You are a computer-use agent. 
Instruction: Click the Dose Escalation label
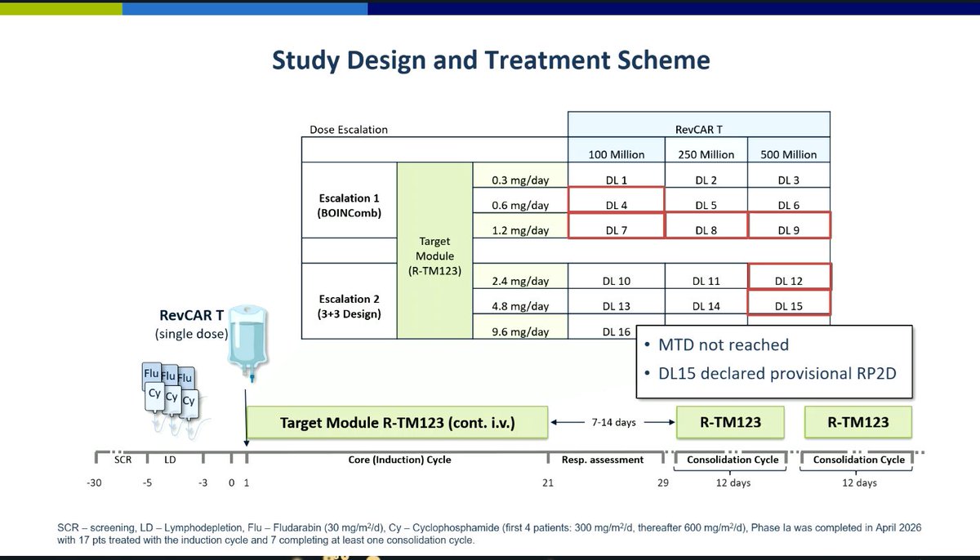click(349, 129)
